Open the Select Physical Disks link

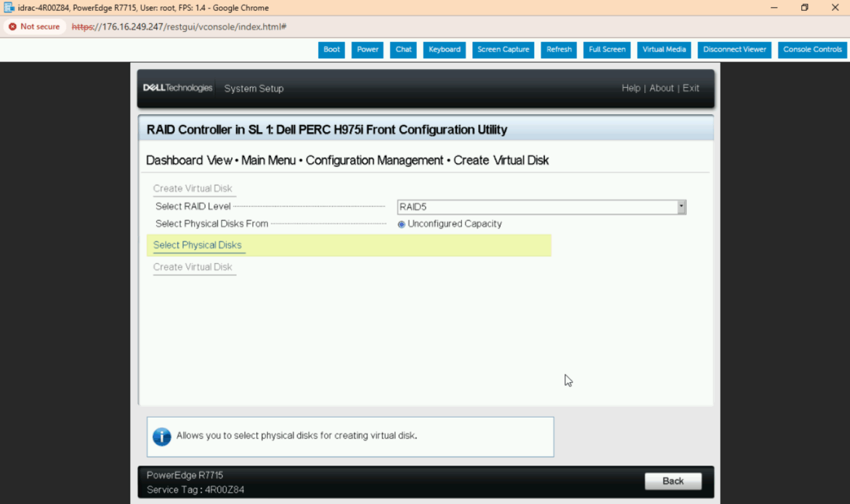pos(198,245)
